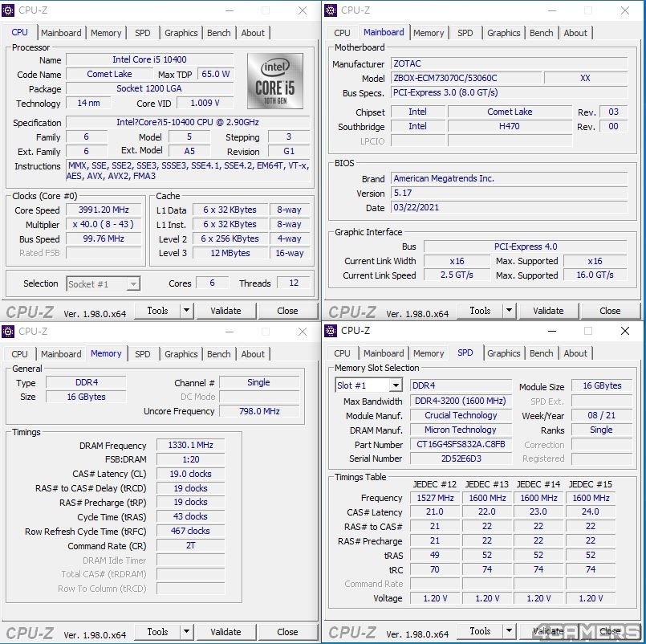646x644 pixels.
Task: Click the southbridge value 'H470'
Action: pos(510,126)
